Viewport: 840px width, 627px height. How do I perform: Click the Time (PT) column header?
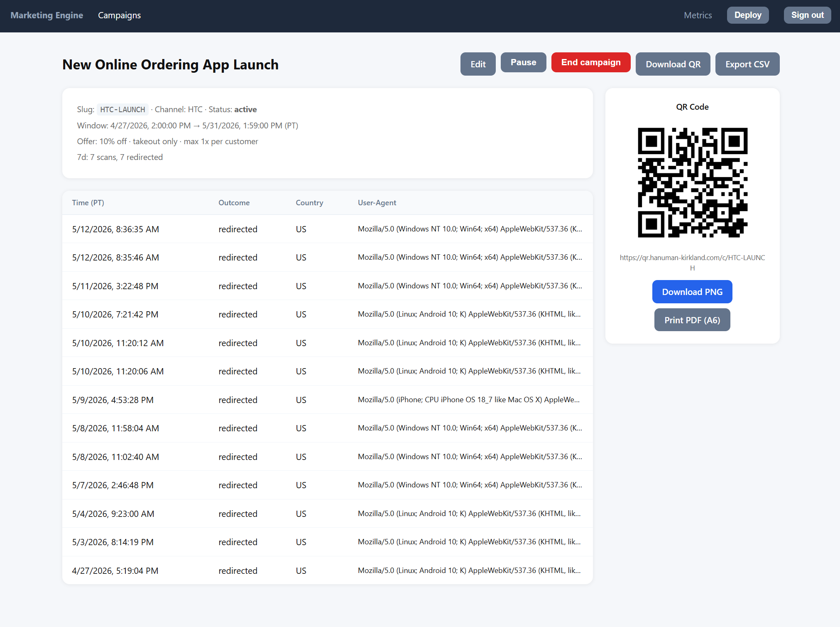pyautogui.click(x=88, y=203)
